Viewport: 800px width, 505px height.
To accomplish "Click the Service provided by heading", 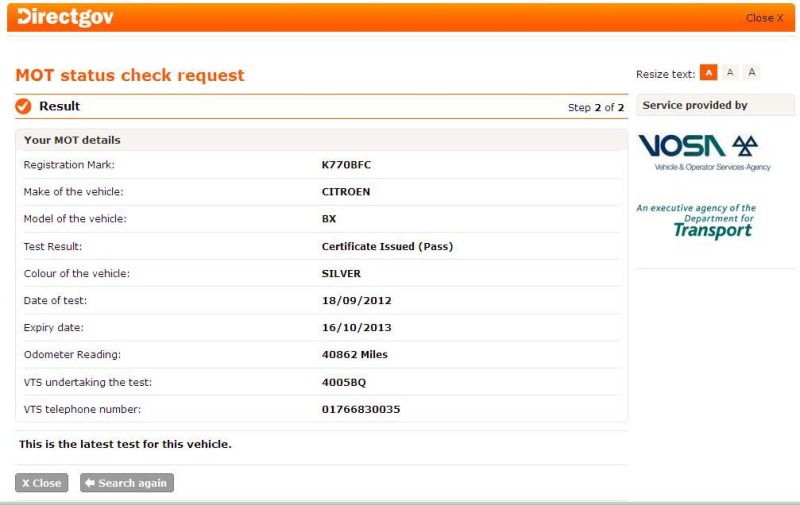I will click(694, 105).
